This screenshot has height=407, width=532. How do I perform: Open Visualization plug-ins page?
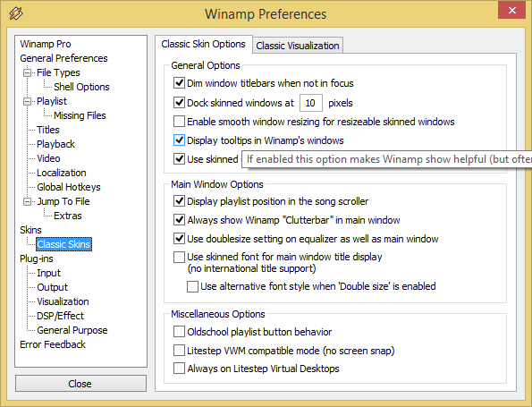63,301
